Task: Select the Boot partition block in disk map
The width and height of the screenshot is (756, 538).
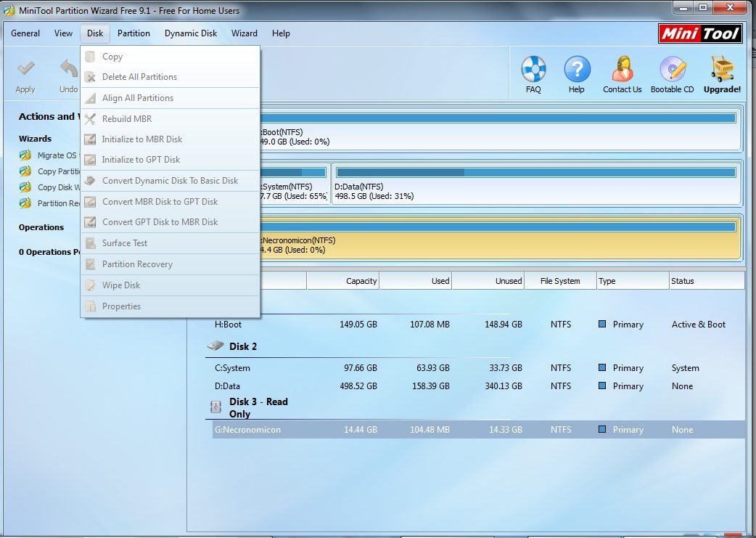Action: 499,129
